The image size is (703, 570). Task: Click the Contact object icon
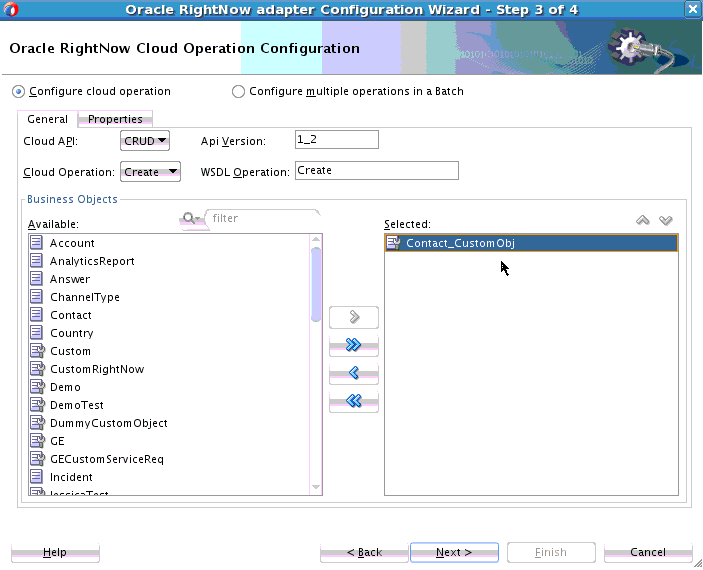pyautogui.click(x=36, y=314)
